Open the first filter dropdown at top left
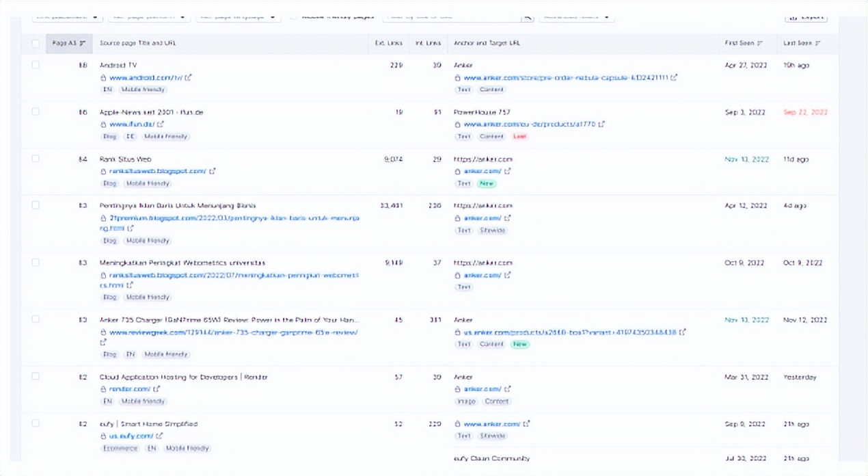Screen dimensions: 868x476 67,16
